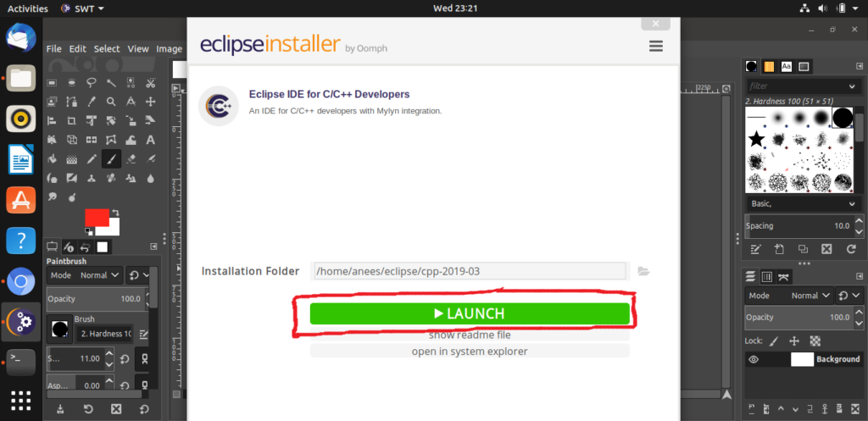Open layers panel configure tab menu arrow
Image resolution: width=868 pixels, height=421 pixels.
click(858, 275)
